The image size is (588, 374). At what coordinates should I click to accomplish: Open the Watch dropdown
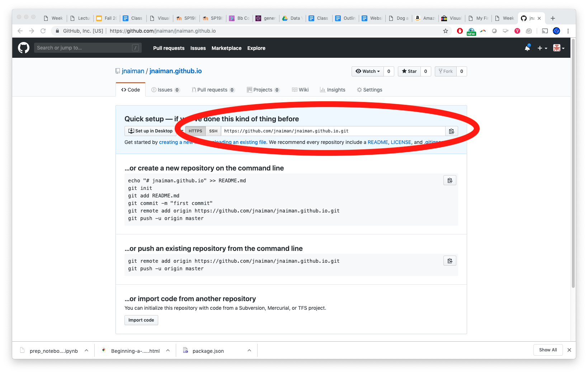tap(368, 71)
